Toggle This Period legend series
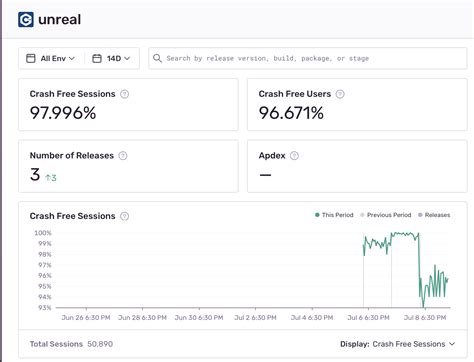474x362 pixels. coord(334,215)
